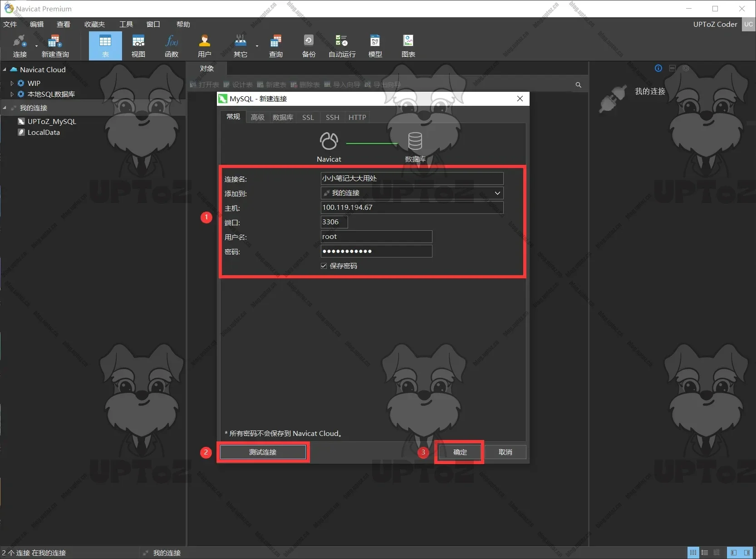Click the blue info icon in right panel

point(658,68)
